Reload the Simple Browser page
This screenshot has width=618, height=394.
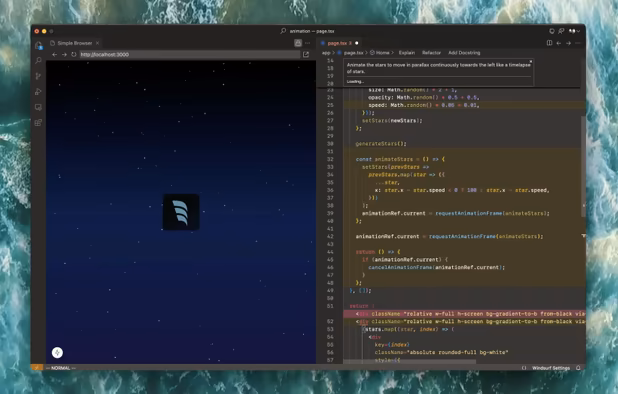point(74,54)
